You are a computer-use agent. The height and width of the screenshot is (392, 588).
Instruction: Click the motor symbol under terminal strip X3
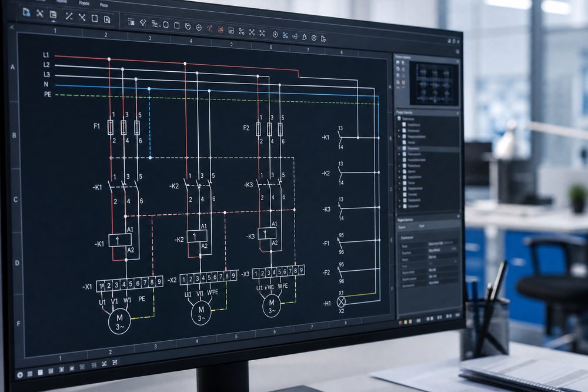tap(272, 306)
